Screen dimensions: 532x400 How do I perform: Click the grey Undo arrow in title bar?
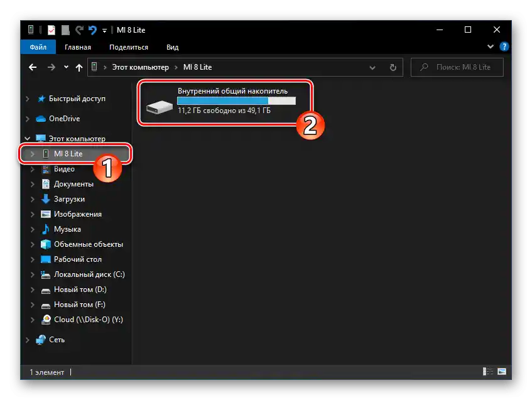(79, 30)
